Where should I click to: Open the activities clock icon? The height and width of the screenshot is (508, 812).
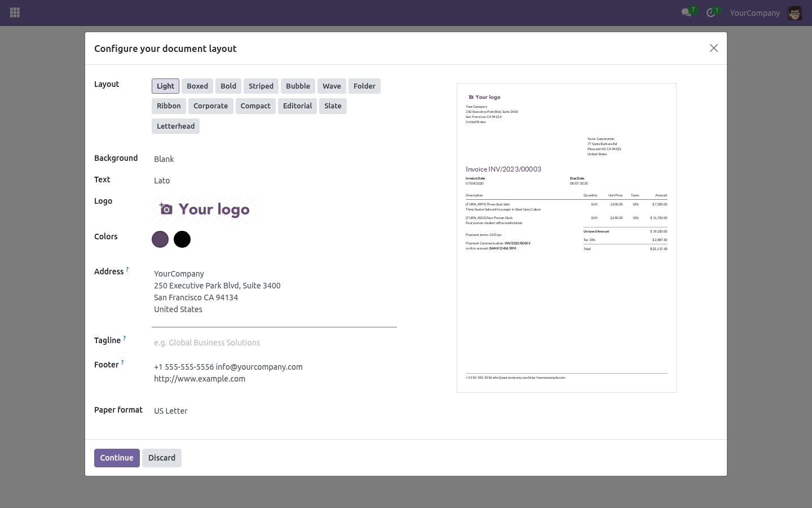pyautogui.click(x=711, y=12)
